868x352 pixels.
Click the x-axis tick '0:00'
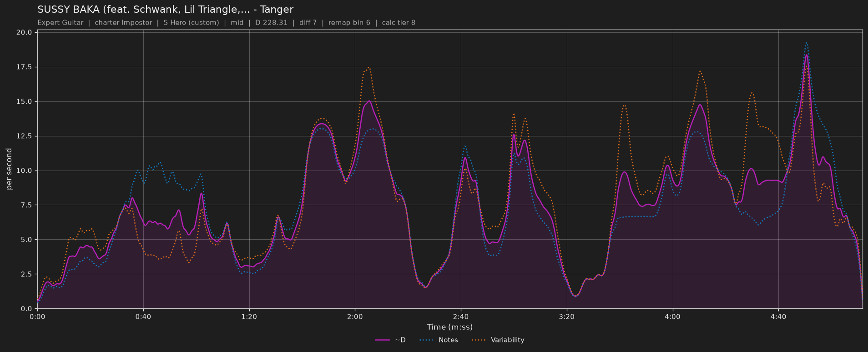37,317
